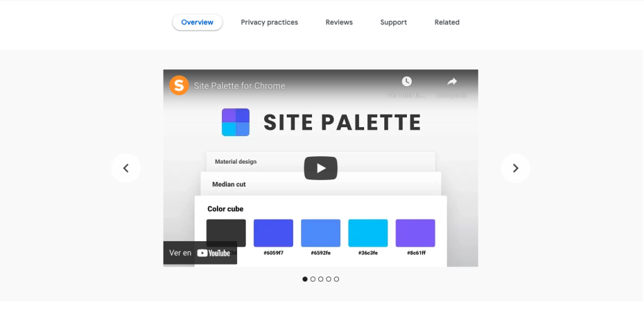Click the Share arrow icon

click(452, 81)
